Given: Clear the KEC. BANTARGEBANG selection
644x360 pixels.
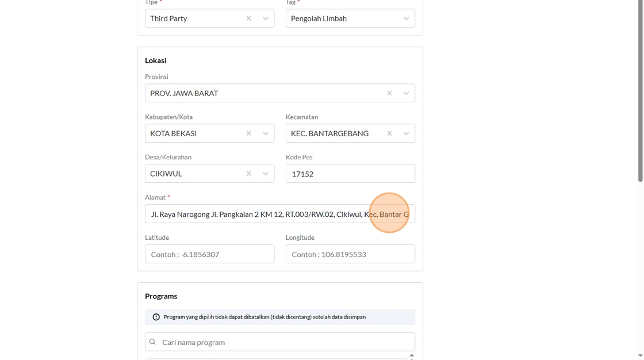Looking at the screenshot, I should (x=389, y=133).
